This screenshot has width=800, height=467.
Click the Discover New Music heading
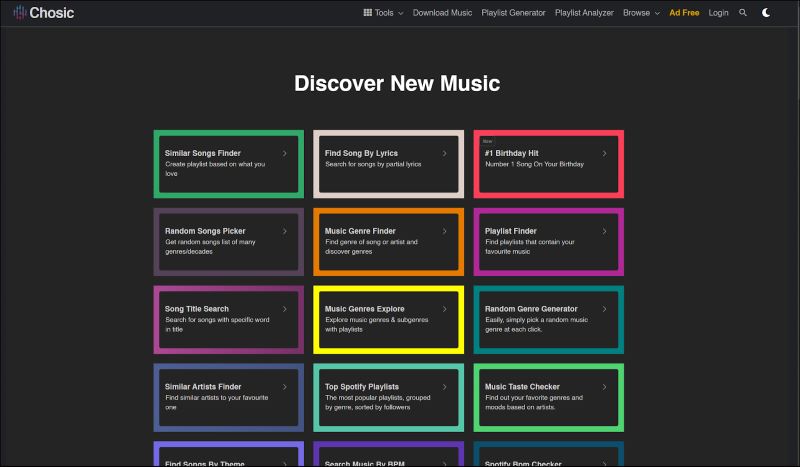[x=397, y=84]
